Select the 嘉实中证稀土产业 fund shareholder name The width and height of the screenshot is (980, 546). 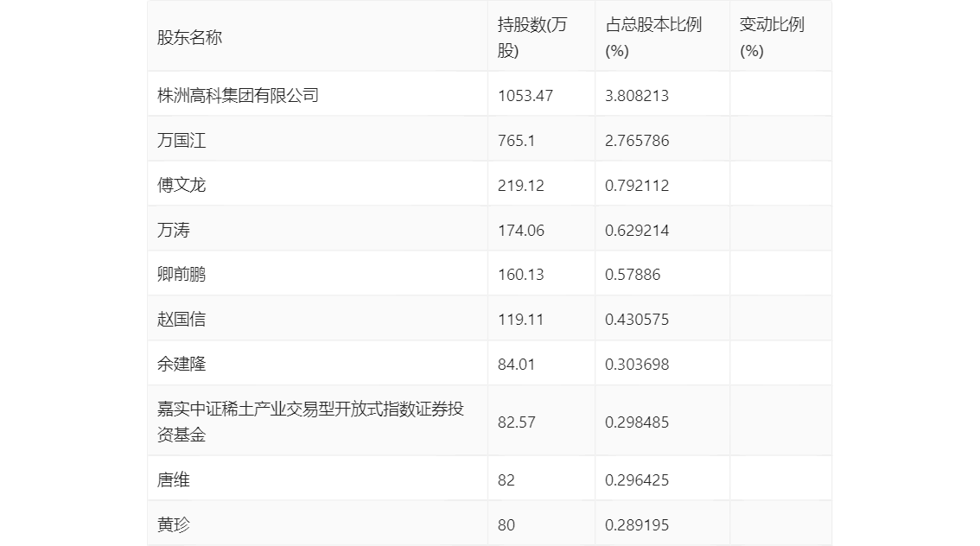(310, 422)
